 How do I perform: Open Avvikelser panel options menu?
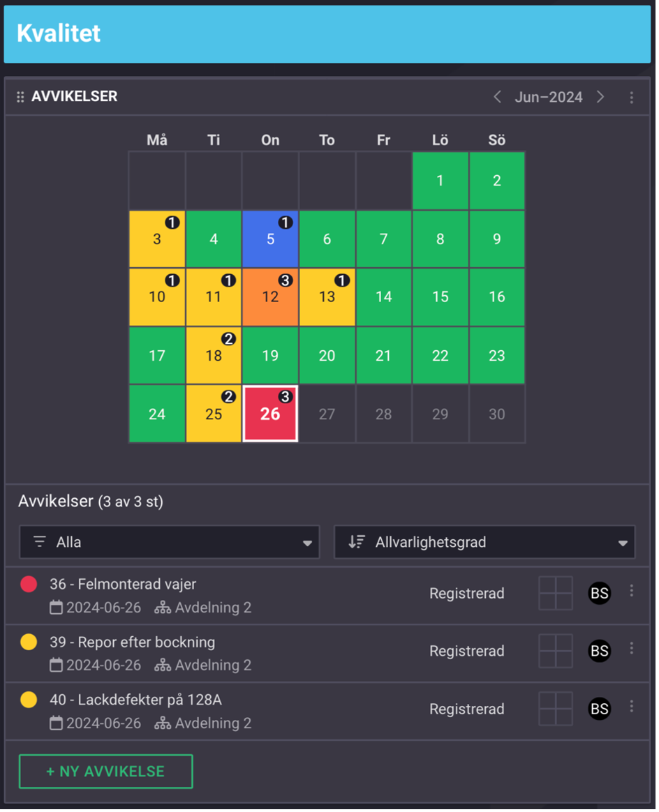632,98
